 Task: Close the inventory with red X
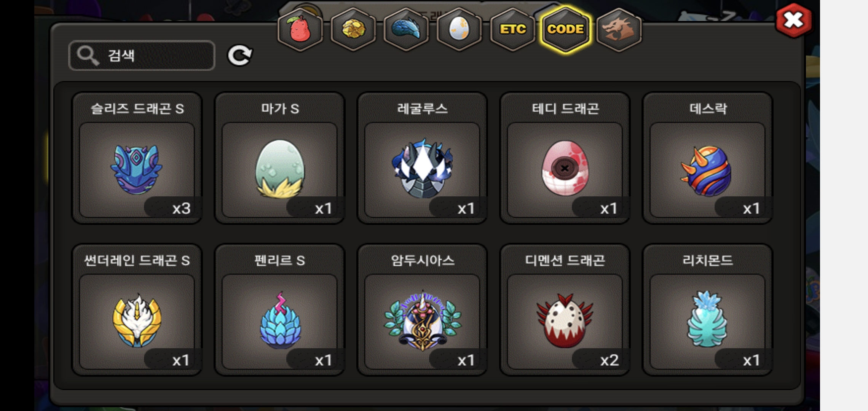(794, 21)
